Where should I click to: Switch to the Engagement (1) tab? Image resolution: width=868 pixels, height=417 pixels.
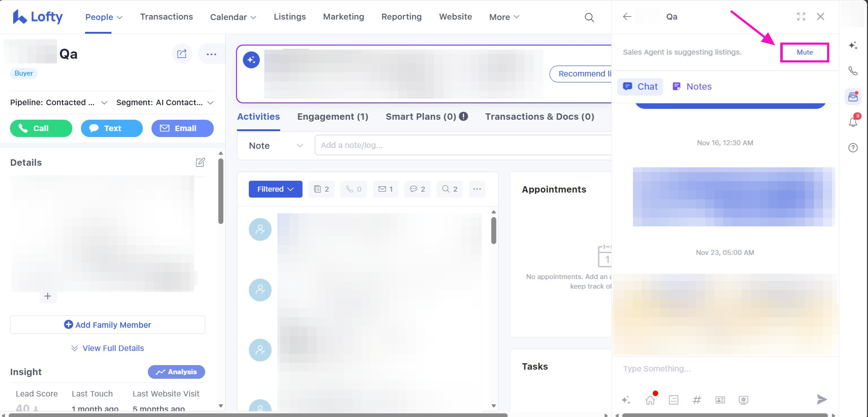(333, 117)
